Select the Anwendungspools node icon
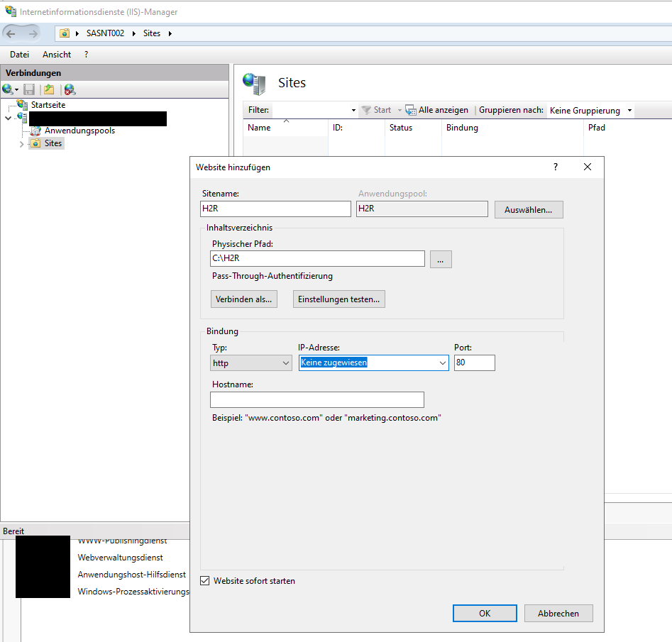This screenshot has width=672, height=642. point(36,131)
